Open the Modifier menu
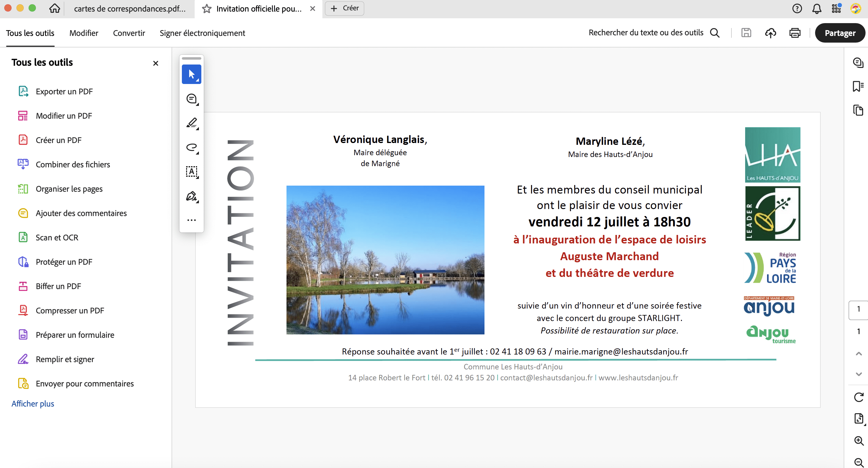The height and width of the screenshot is (468, 868). tap(84, 33)
